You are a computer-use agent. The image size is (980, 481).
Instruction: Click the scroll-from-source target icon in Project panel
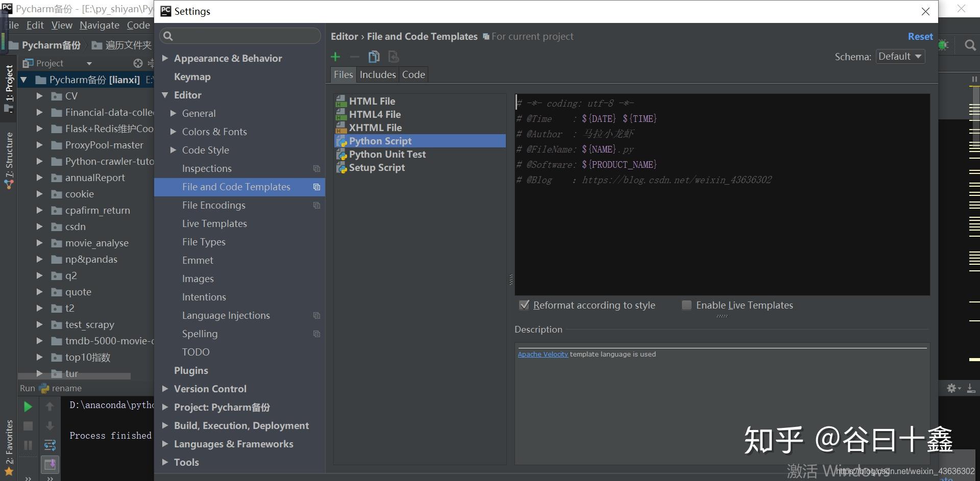click(x=138, y=63)
